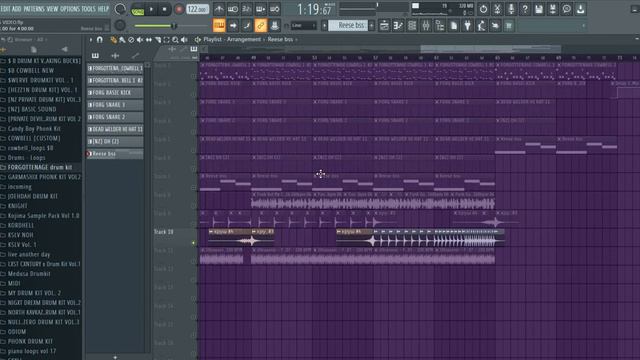Image resolution: width=640 pixels, height=360 pixels.
Task: Expand the FORGOTTENAGE drum kit folder
Action: pyautogui.click(x=40, y=167)
